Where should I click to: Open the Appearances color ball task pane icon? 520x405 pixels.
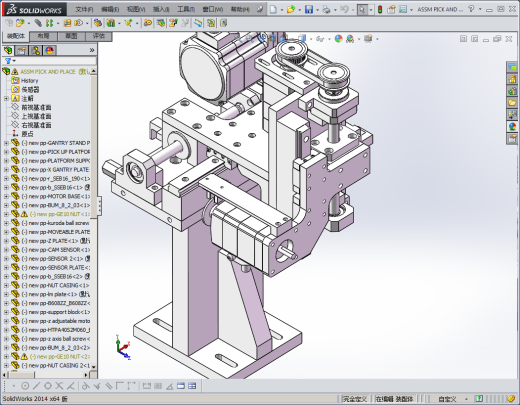[x=512, y=126]
